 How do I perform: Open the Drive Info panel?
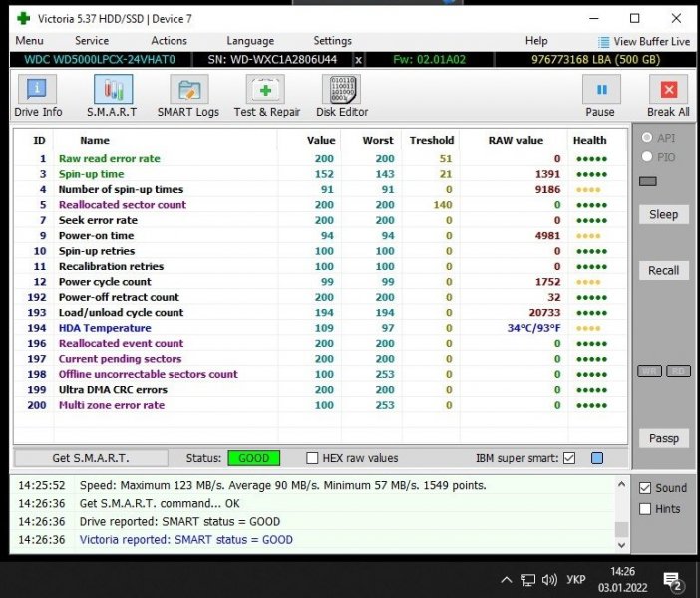(38, 91)
